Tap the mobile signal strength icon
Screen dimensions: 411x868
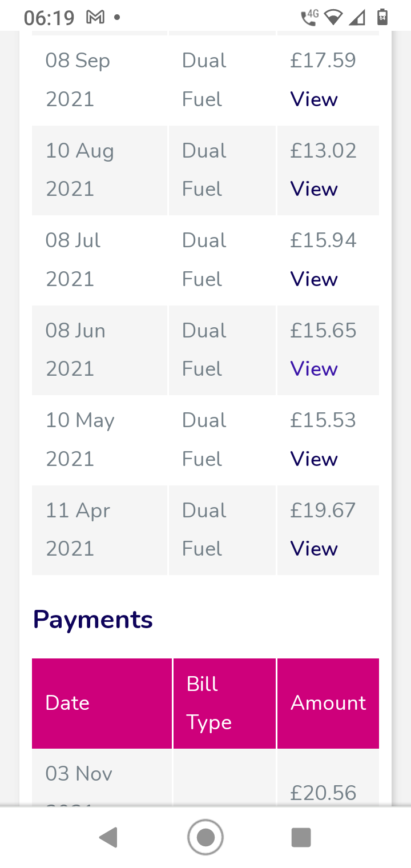tap(357, 18)
